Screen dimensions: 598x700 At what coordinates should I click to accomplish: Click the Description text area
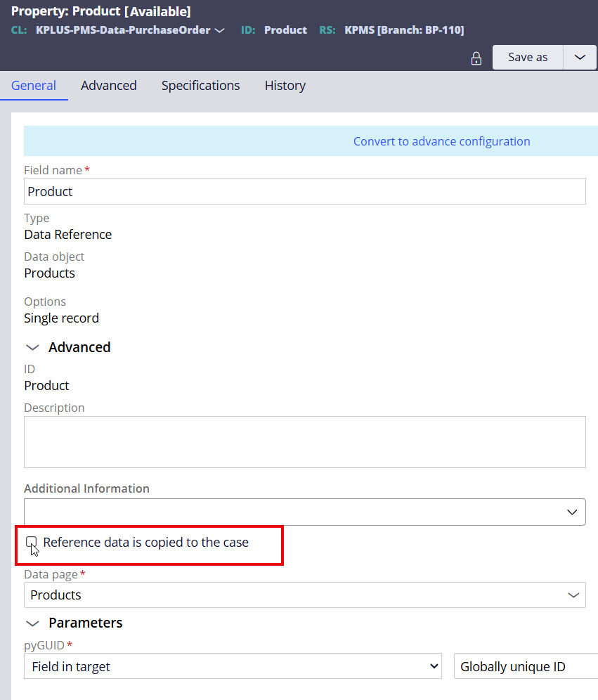point(304,442)
